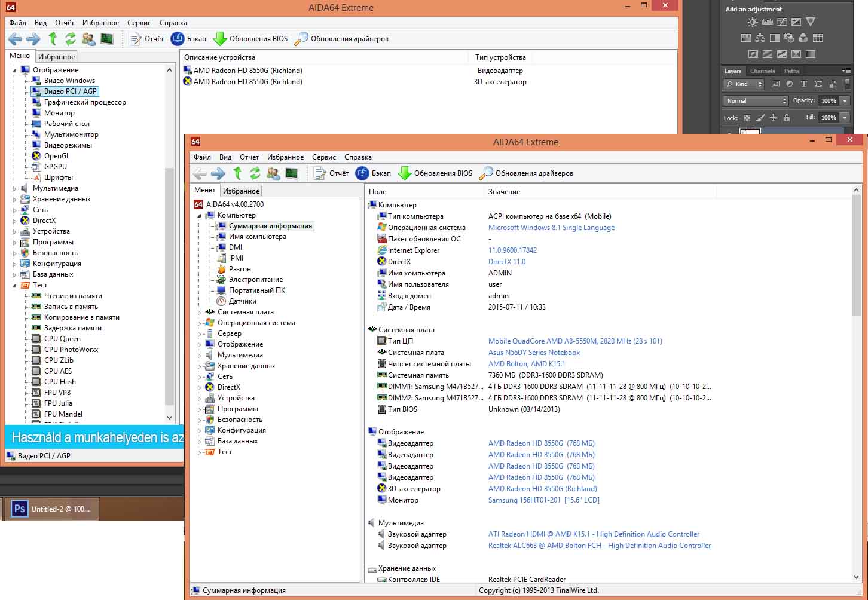Viewport: 868px width, 600px height.
Task: Open the Microsoft Windows 8.1 Single Language link
Action: coord(551,228)
